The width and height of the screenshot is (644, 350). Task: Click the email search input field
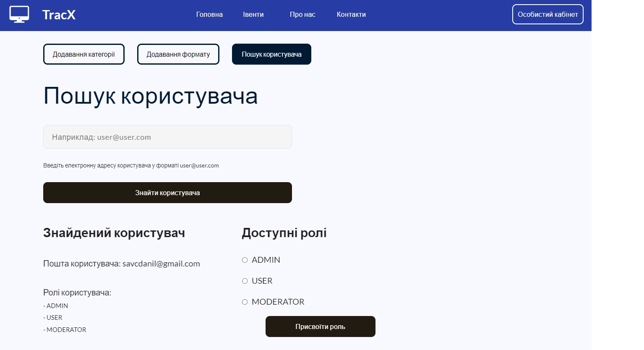tap(167, 137)
